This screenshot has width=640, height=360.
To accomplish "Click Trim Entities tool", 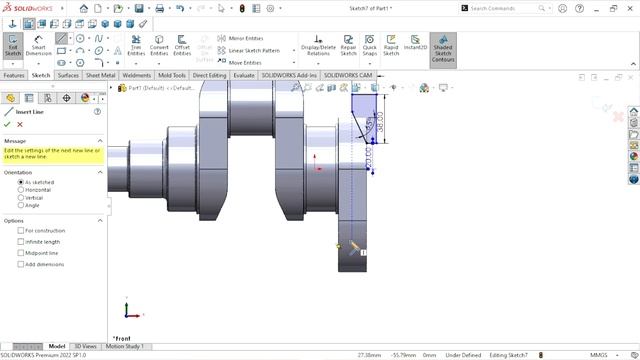I will [x=136, y=45].
